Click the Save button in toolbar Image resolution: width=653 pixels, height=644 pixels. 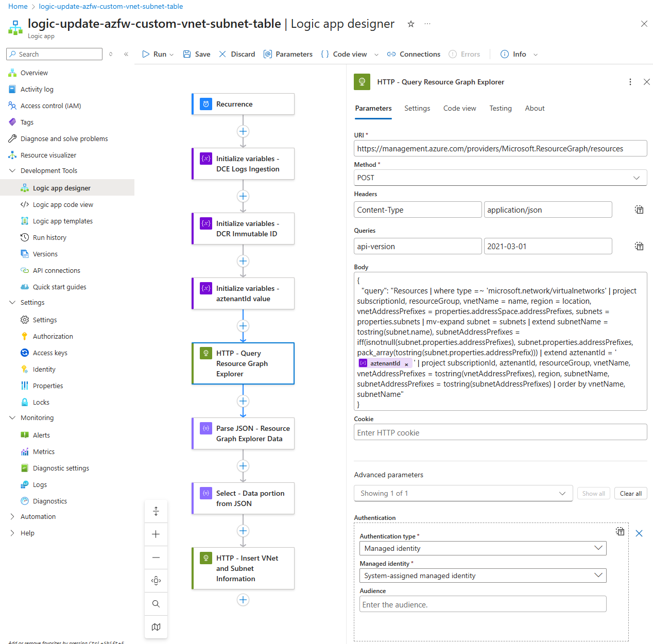click(197, 54)
